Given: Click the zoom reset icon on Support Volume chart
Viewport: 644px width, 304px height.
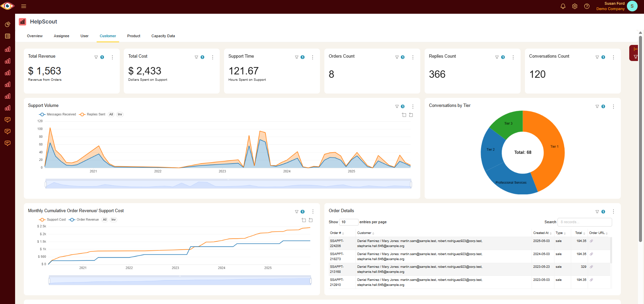Looking at the screenshot, I should (x=411, y=115).
